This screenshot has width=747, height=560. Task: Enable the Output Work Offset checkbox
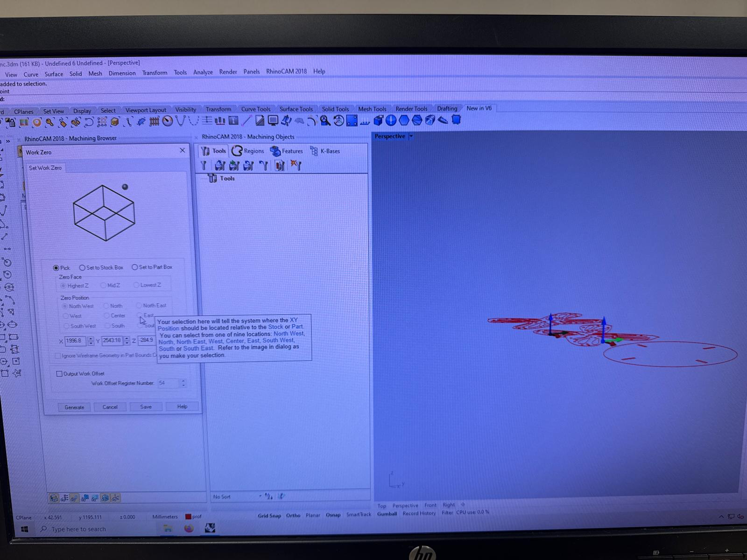click(59, 374)
